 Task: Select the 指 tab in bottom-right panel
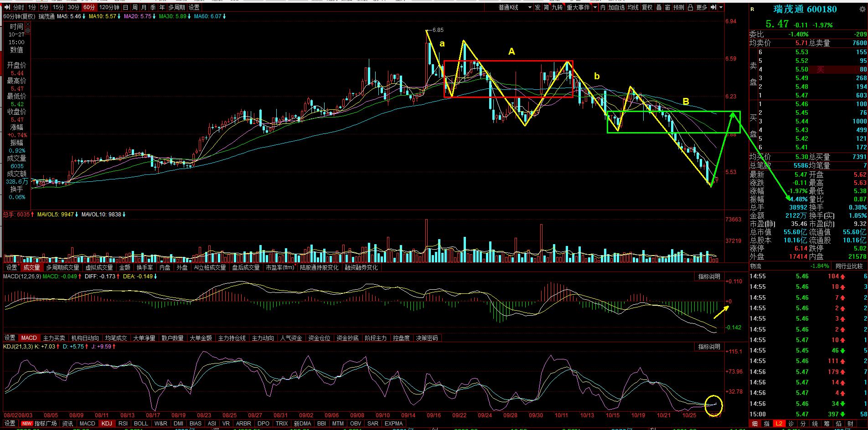(767, 424)
